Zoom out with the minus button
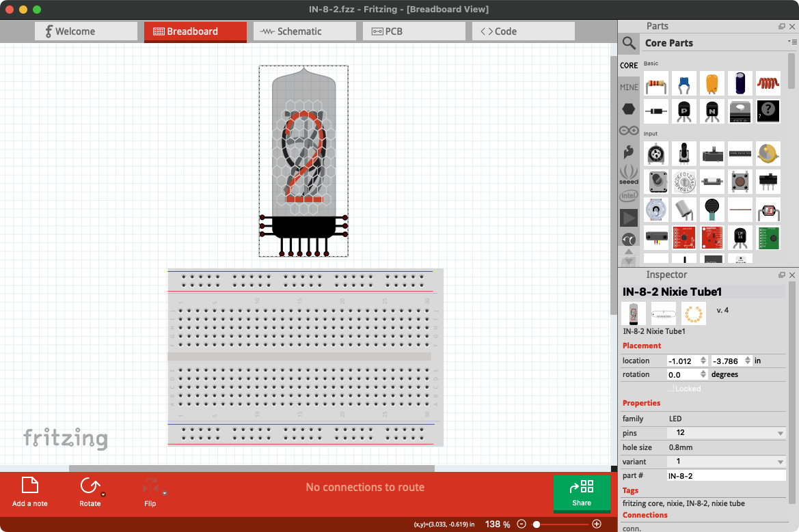799x532 pixels. pyautogui.click(x=522, y=524)
